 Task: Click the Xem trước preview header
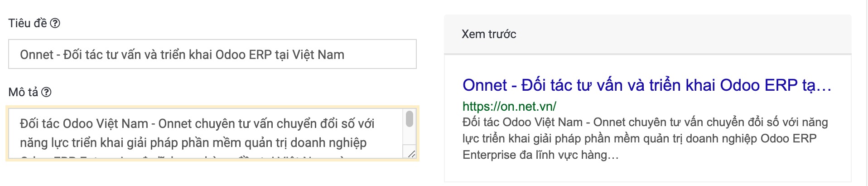click(x=489, y=34)
